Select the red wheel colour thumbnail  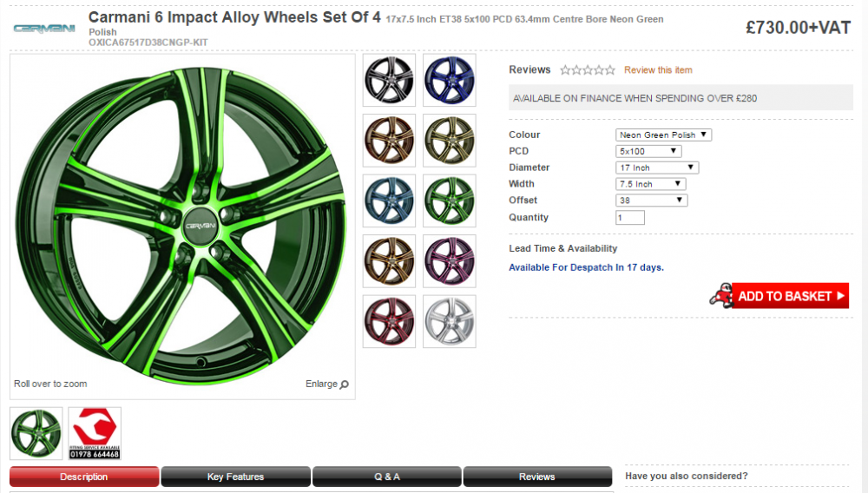[x=389, y=321]
